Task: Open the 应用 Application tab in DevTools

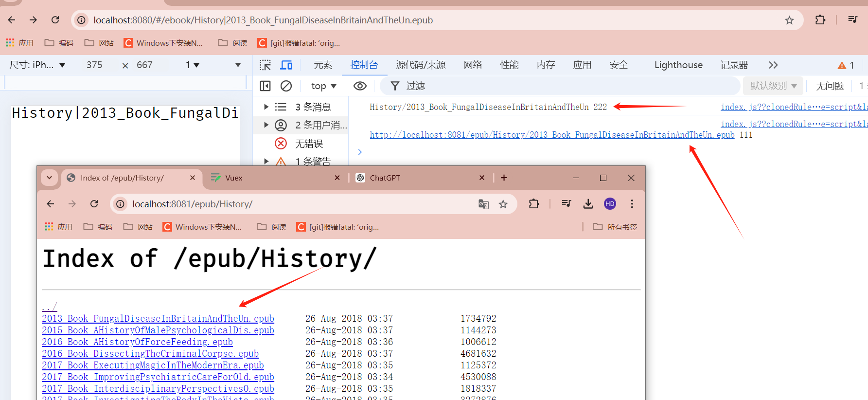Action: point(583,65)
